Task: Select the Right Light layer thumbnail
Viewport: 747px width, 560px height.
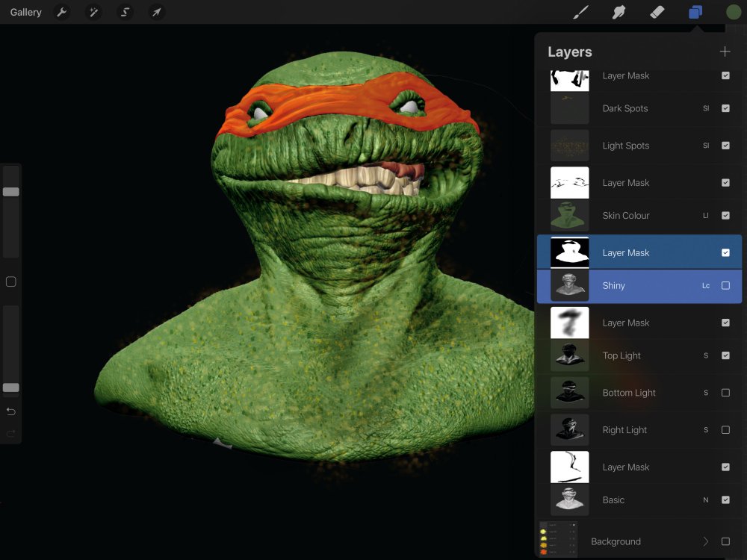Action: point(570,429)
